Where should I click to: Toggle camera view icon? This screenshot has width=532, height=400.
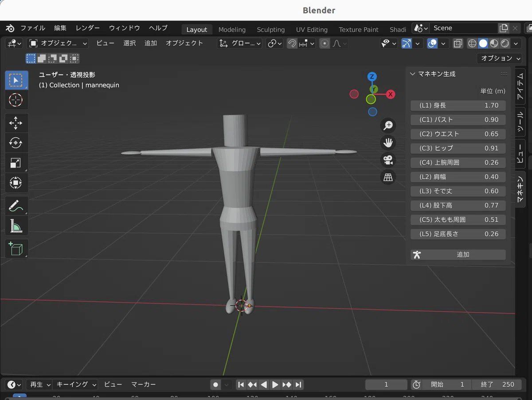coord(388,160)
